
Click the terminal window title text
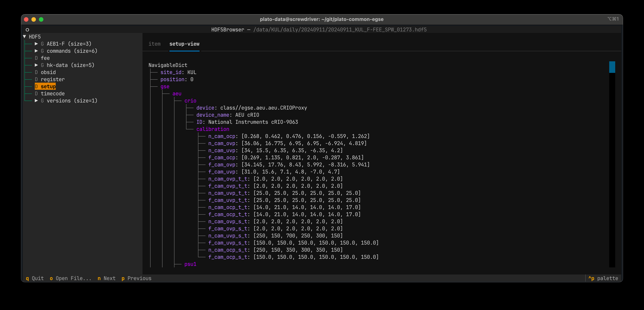point(321,19)
